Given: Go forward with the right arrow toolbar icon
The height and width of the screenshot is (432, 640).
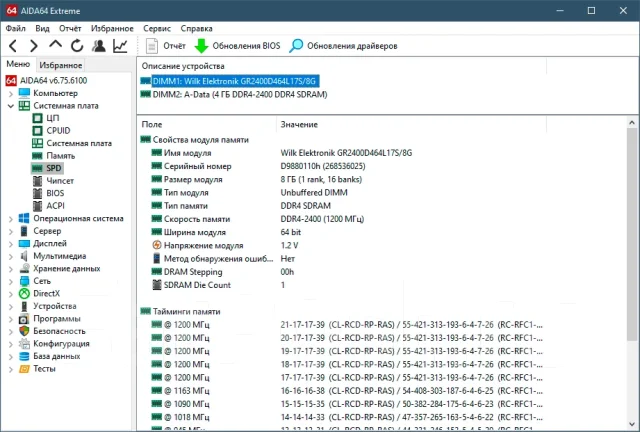Looking at the screenshot, I should [34, 46].
